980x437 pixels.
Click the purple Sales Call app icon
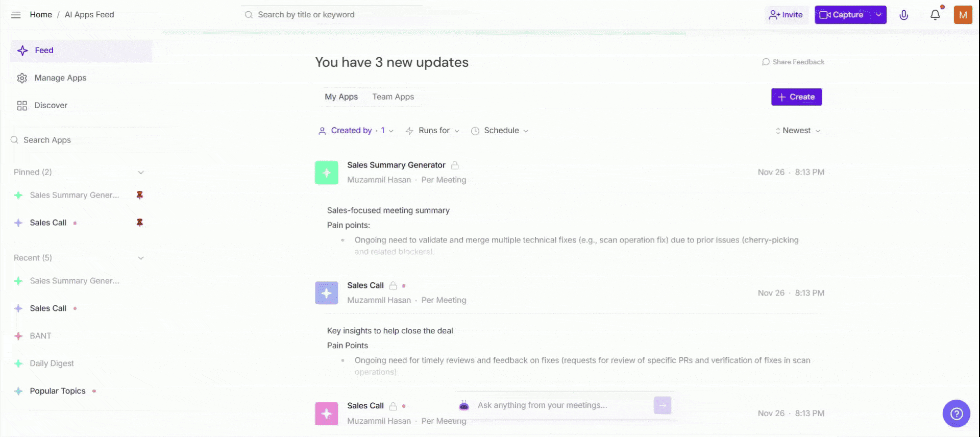pyautogui.click(x=326, y=293)
